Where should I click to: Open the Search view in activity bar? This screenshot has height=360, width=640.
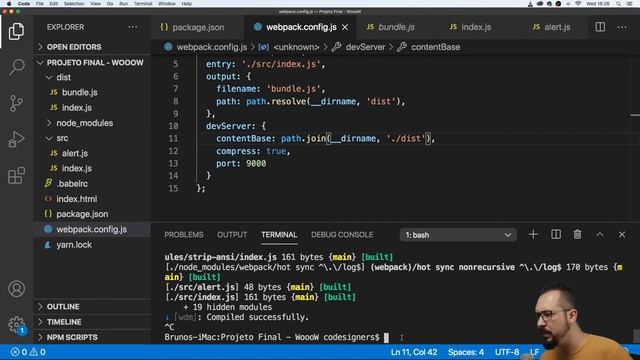(x=16, y=67)
